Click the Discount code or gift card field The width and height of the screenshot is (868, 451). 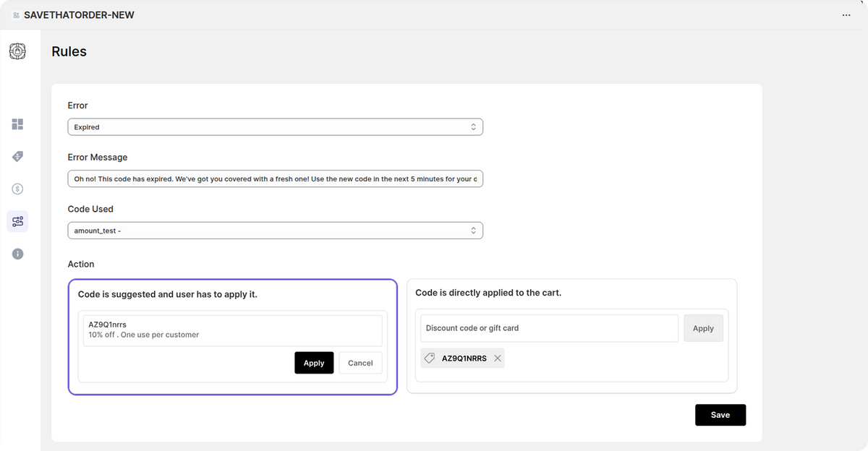(x=549, y=328)
